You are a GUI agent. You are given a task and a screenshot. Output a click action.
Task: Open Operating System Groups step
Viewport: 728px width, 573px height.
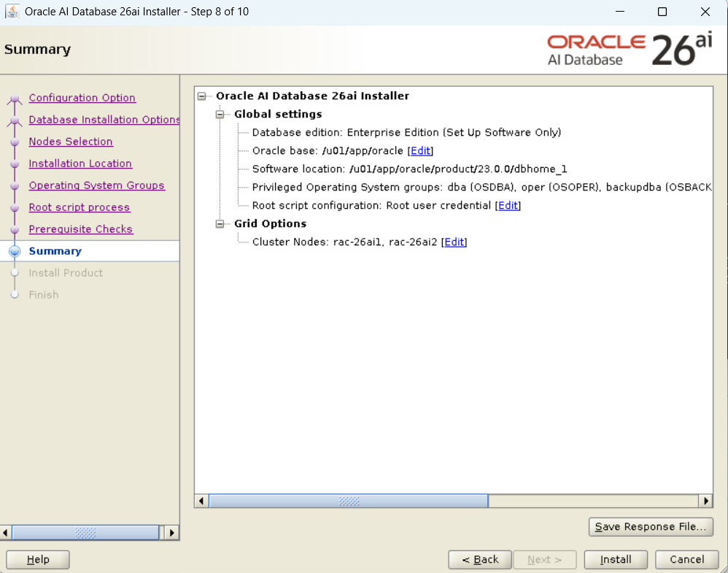(96, 185)
